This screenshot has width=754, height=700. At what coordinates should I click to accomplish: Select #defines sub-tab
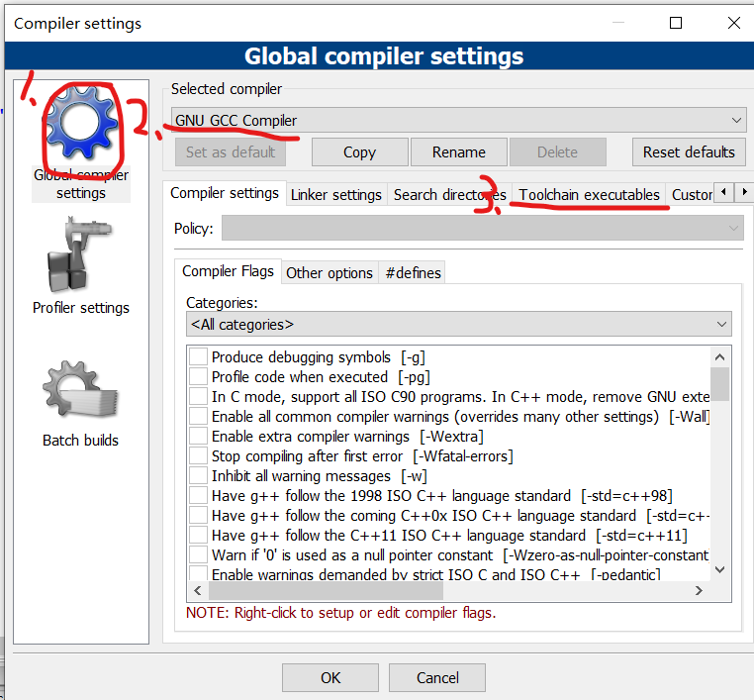[413, 273]
